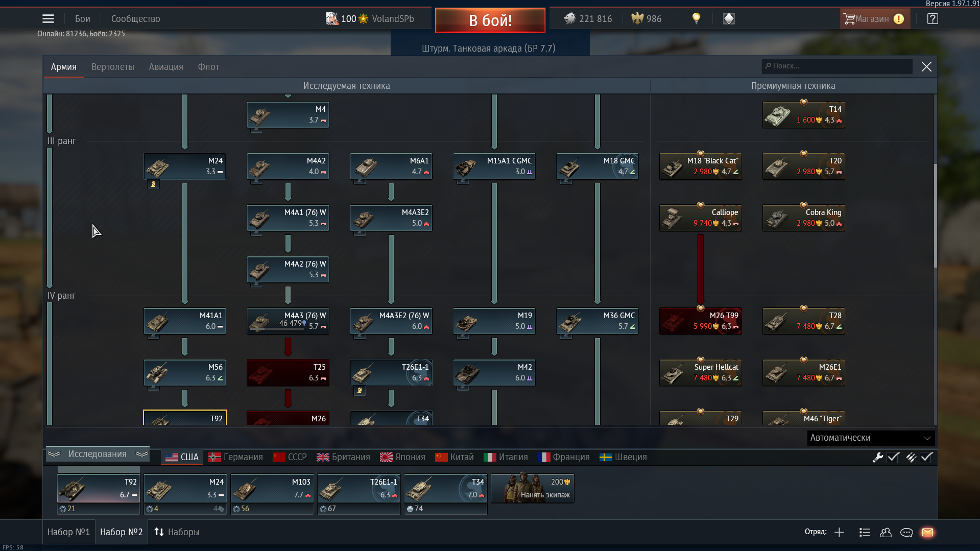Screen dimensions: 980x551
Task: Open the Автоматически dropdown
Action: [871, 438]
